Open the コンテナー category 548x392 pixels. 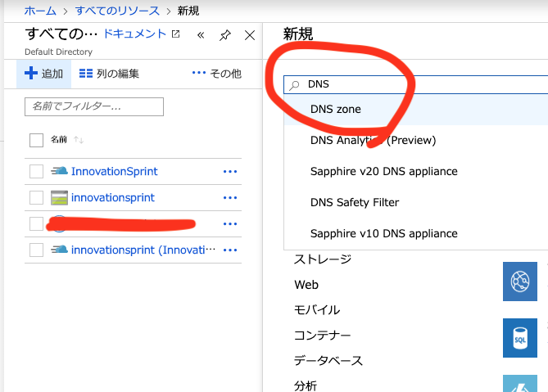[322, 336]
